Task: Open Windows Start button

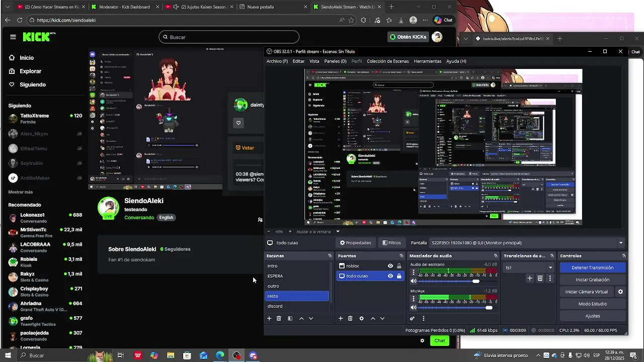Action: (8, 355)
